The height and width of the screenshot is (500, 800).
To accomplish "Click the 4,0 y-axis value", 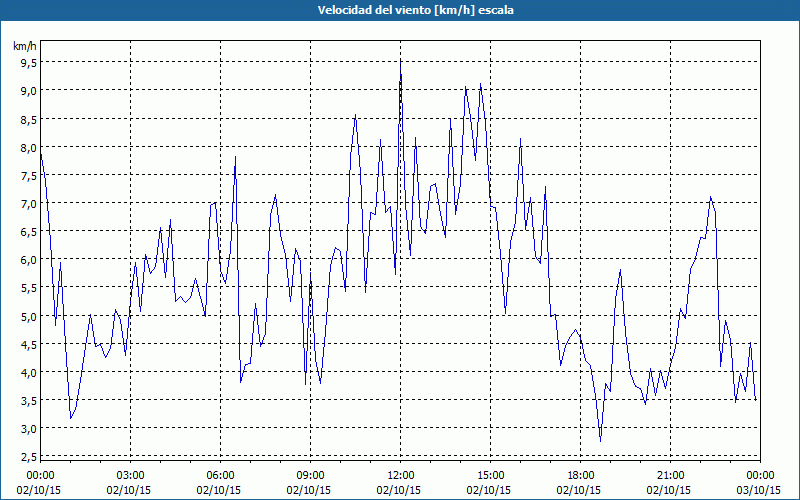I will [28, 372].
